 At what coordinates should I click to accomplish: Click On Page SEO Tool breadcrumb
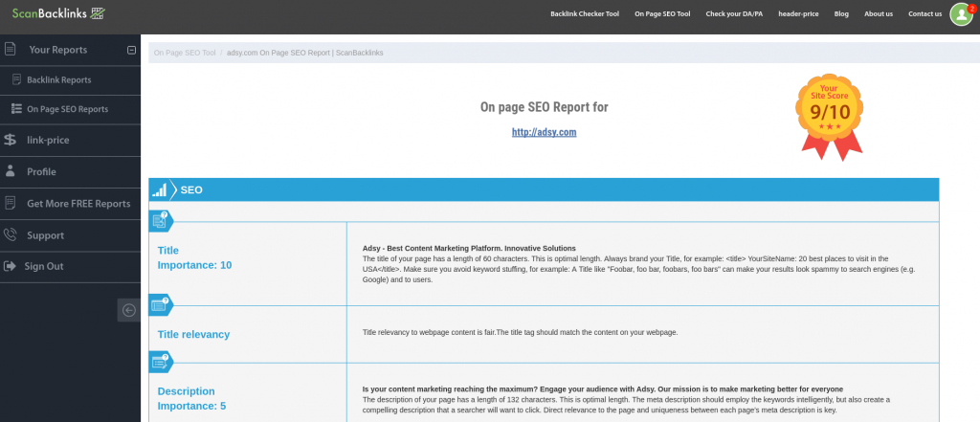pos(185,54)
